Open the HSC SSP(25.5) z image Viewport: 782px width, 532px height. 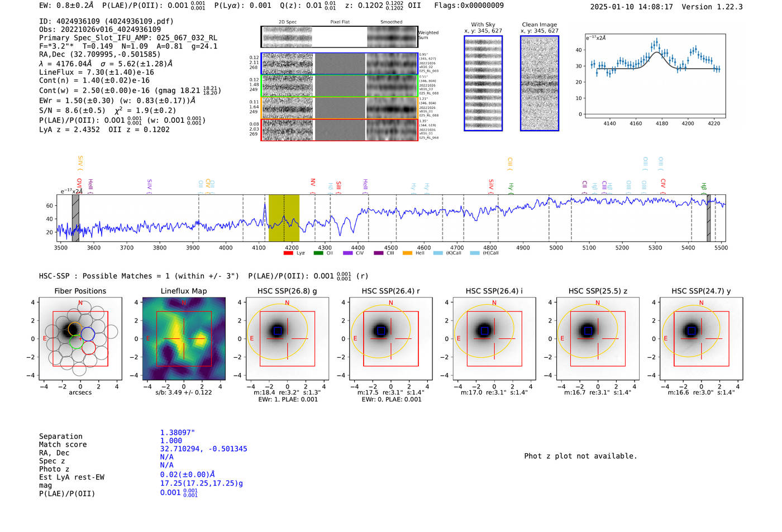tap(598, 339)
